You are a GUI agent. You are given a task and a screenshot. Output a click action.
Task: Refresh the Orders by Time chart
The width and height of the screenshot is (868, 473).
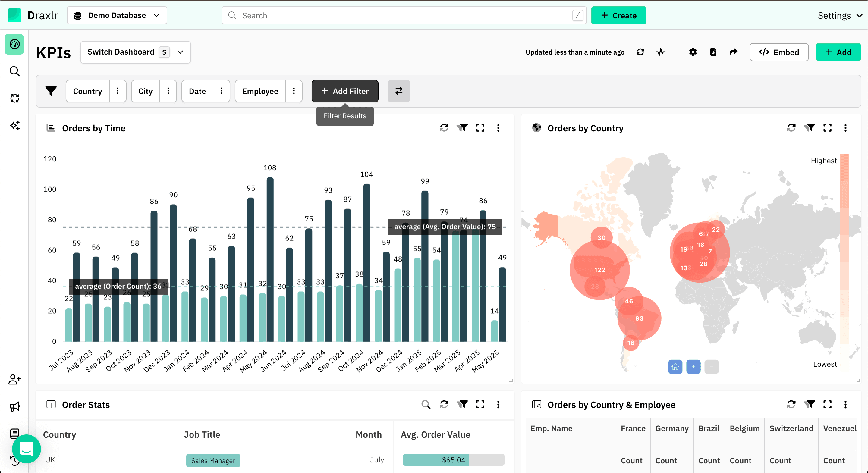[444, 128]
